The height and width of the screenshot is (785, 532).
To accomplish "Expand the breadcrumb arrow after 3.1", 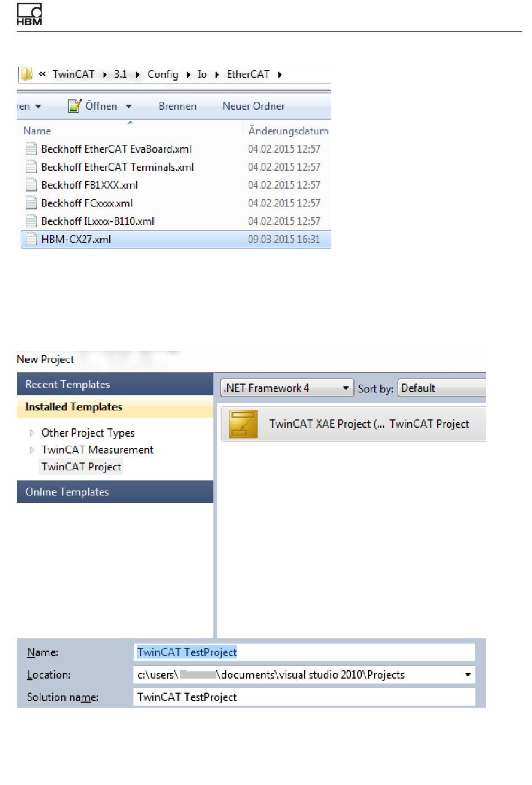I will (x=137, y=74).
